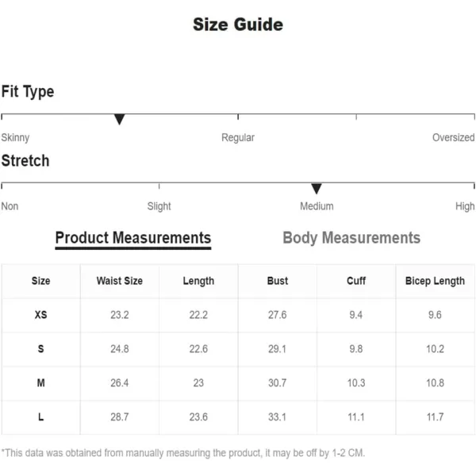The height and width of the screenshot is (476, 476).
Task: Click the High stretch label
Action: pyautogui.click(x=465, y=206)
